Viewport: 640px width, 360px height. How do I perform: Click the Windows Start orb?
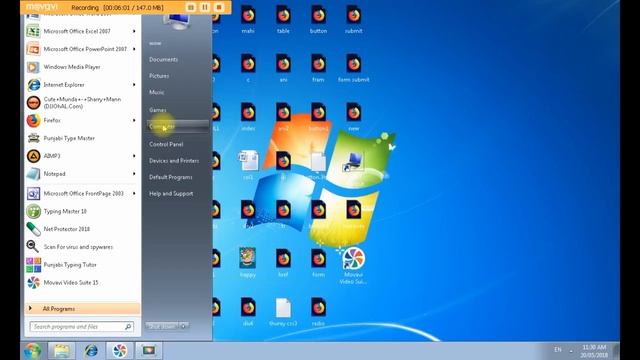(33, 351)
